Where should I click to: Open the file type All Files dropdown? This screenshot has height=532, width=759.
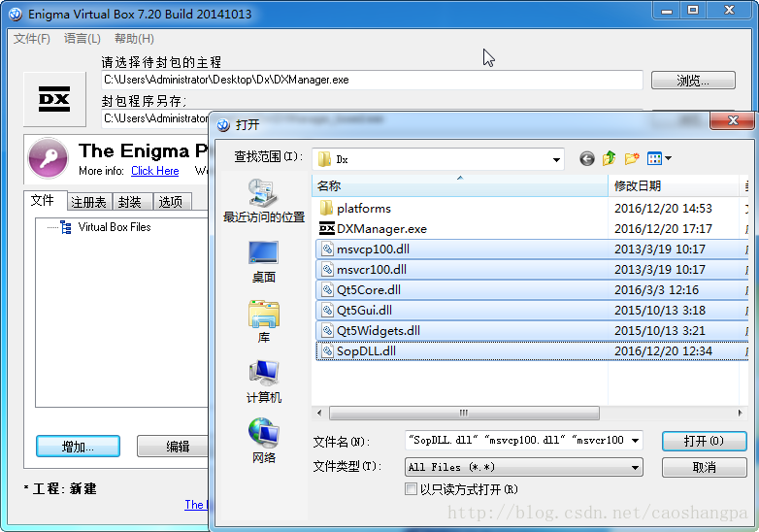click(x=635, y=468)
